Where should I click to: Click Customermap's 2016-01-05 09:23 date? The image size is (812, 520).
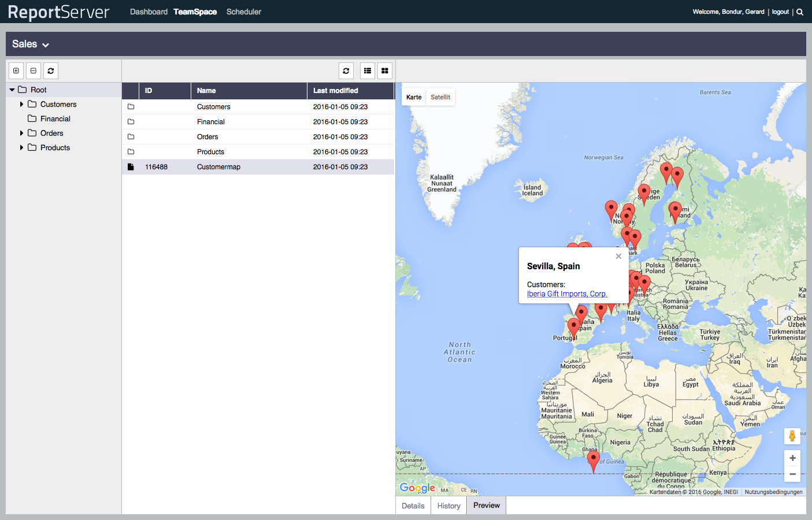(340, 167)
